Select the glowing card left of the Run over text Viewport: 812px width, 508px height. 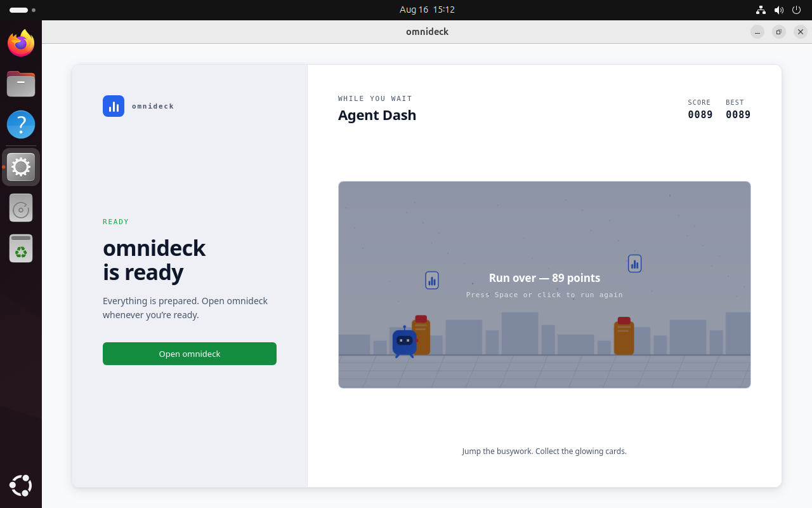coord(432,280)
